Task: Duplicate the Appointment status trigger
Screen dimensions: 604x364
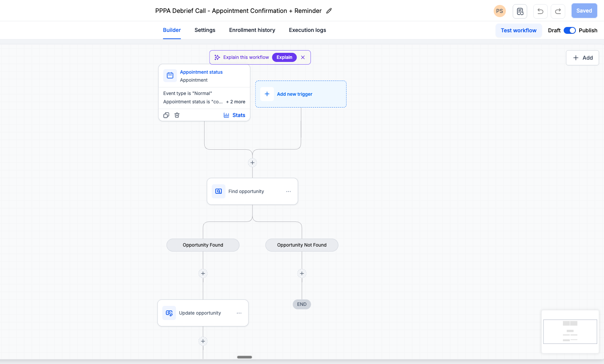Action: (166, 115)
